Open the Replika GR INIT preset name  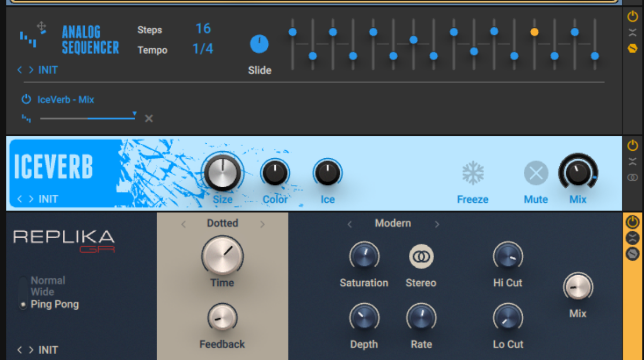coord(48,350)
